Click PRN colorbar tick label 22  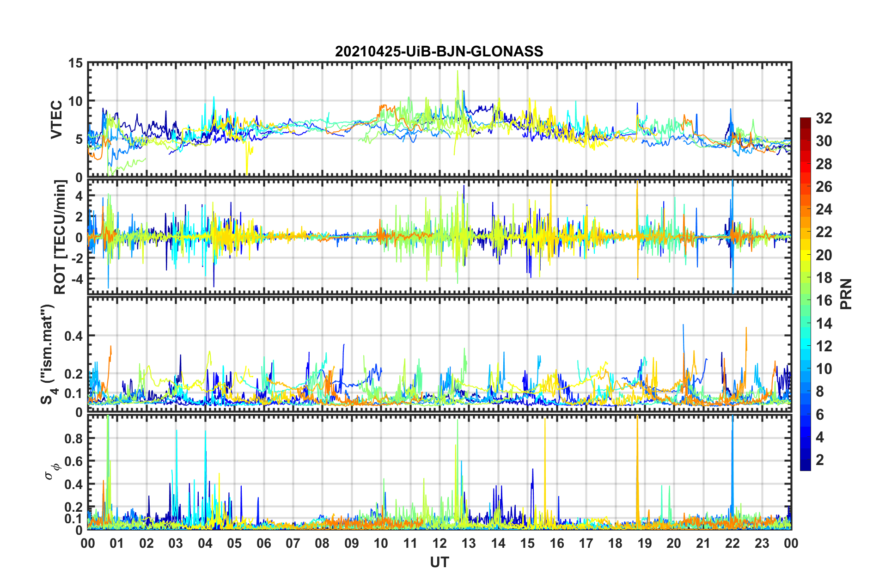coord(824,232)
